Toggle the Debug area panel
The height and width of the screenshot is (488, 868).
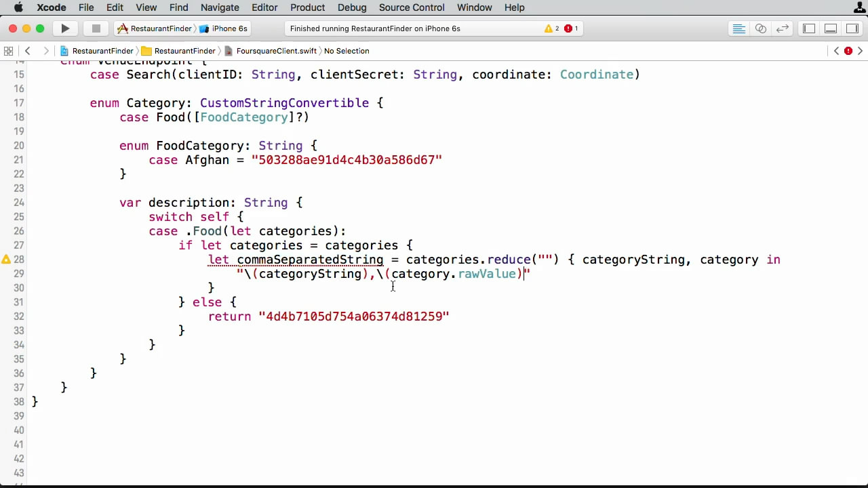pos(831,28)
